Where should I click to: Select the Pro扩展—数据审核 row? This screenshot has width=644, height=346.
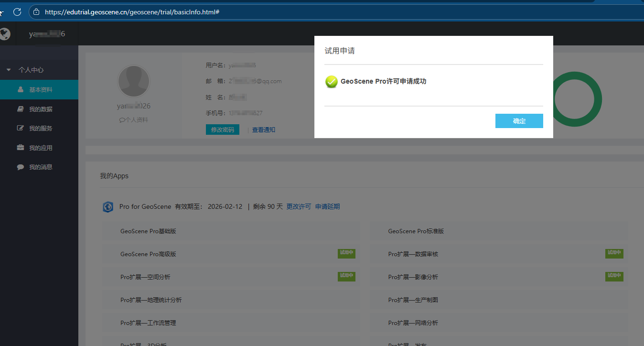coord(498,254)
